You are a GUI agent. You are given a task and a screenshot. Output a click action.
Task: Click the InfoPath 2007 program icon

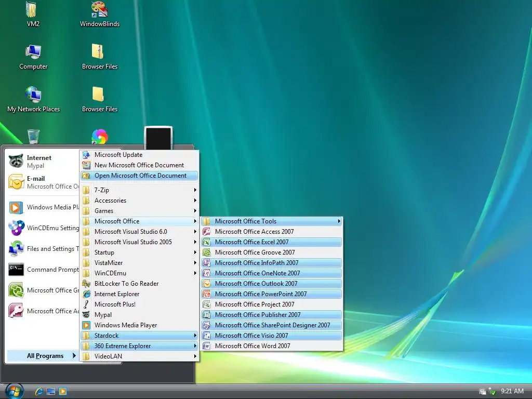pos(207,263)
